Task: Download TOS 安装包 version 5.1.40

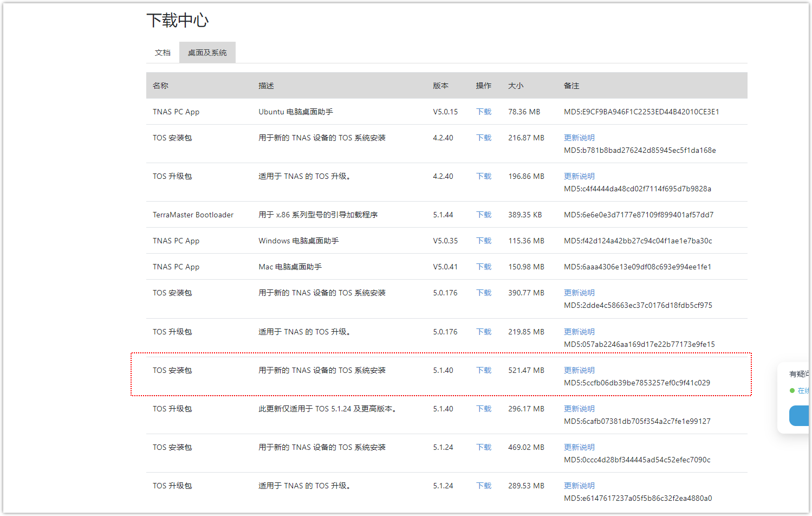Action: pos(484,370)
